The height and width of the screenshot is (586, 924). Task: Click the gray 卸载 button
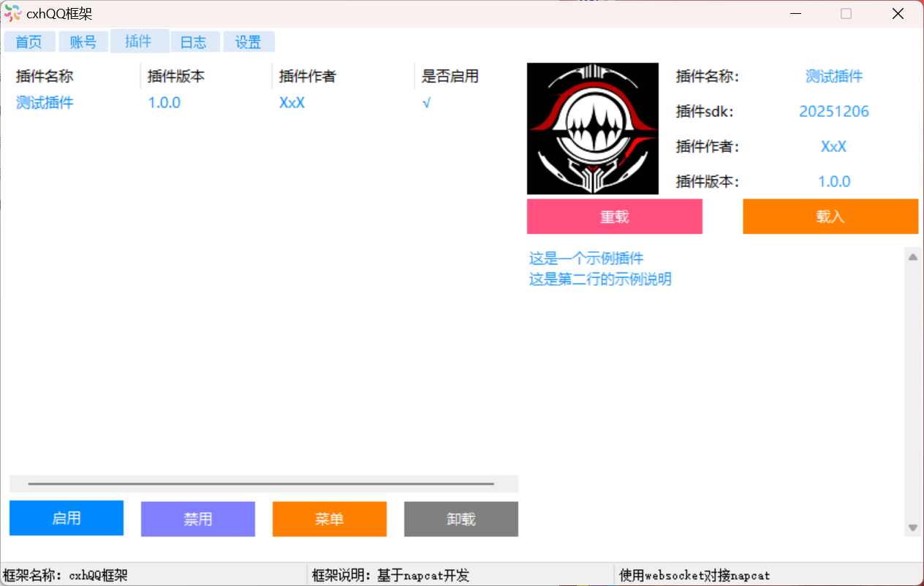pyautogui.click(x=461, y=519)
